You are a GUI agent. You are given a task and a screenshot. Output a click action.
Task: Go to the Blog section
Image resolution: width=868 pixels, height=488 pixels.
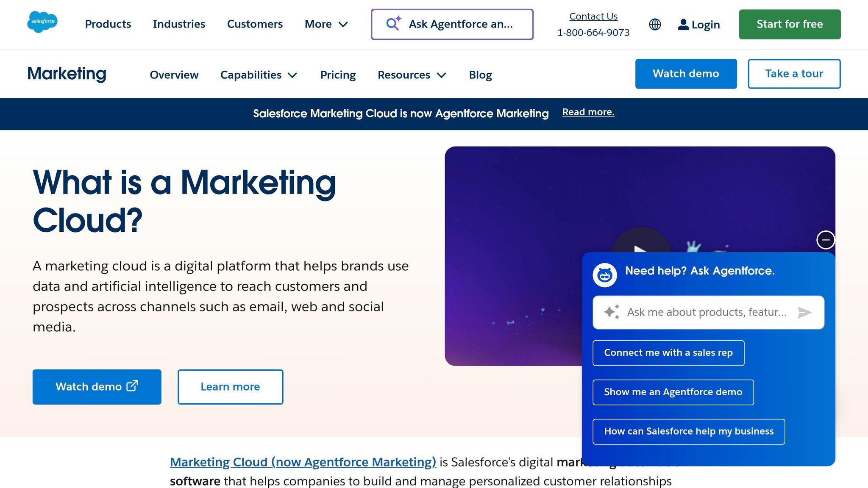point(480,75)
